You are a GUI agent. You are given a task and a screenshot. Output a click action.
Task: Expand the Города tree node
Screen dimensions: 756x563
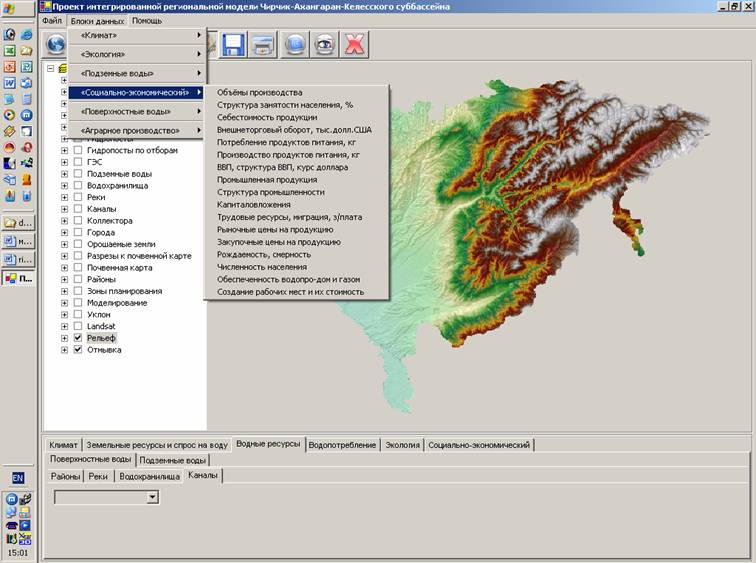click(65, 233)
